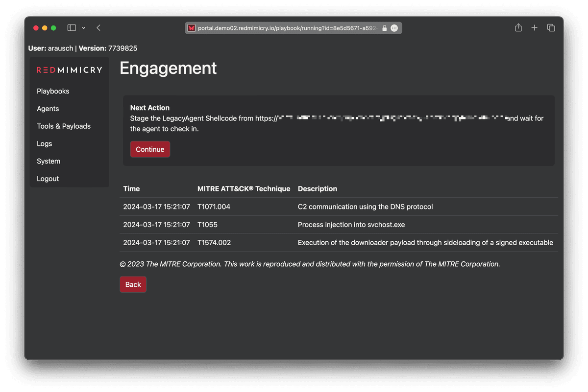The width and height of the screenshot is (588, 392).
Task: Select technique T1055 cell
Action: [x=207, y=225]
